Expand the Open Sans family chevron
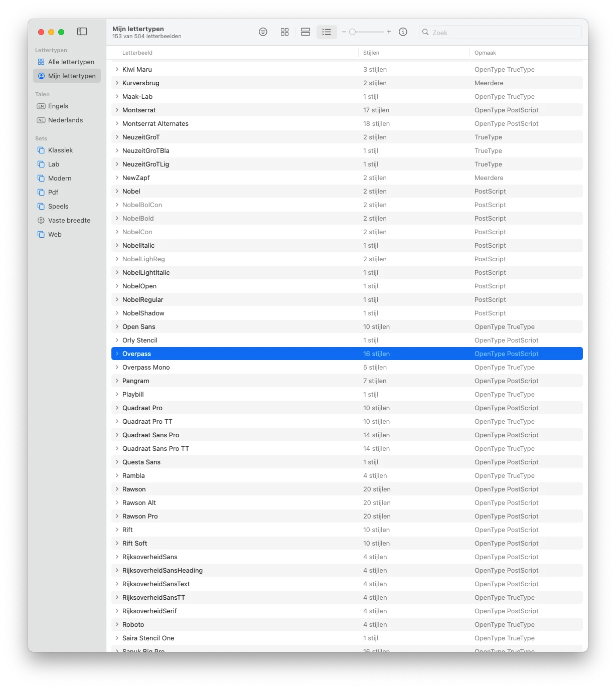The image size is (616, 689). (117, 326)
